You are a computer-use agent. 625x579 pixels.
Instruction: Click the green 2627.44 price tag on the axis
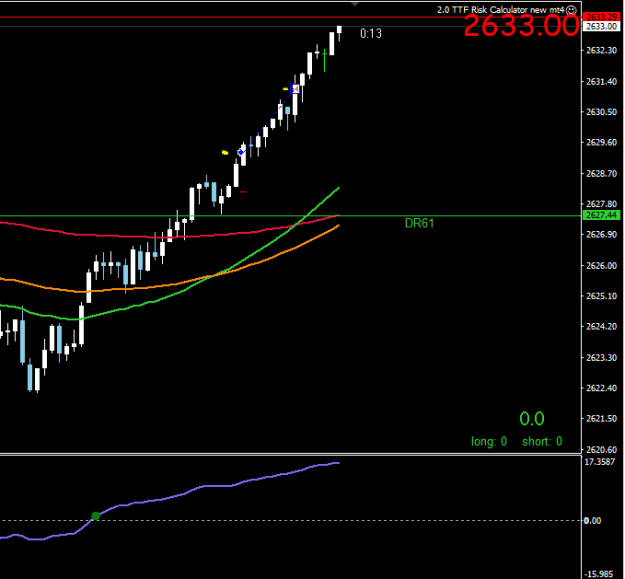coord(601,215)
